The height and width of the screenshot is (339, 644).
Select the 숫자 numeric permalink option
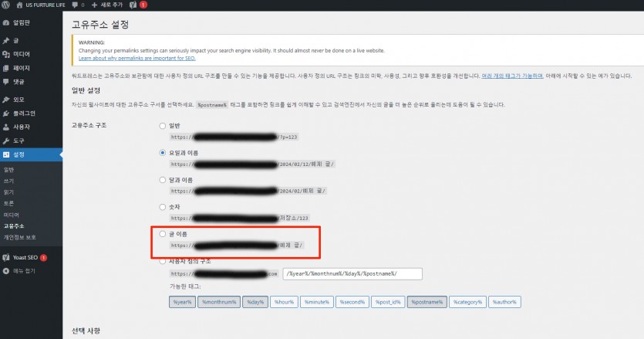click(x=162, y=206)
